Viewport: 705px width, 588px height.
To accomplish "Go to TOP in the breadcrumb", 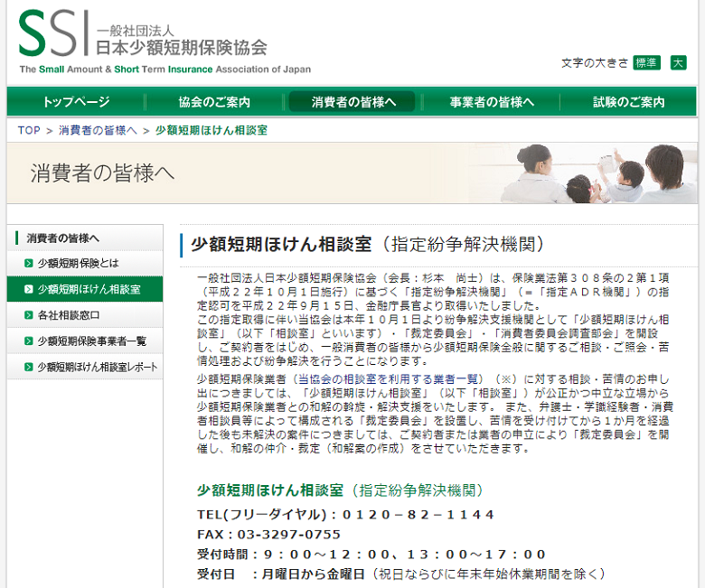I will tap(29, 131).
